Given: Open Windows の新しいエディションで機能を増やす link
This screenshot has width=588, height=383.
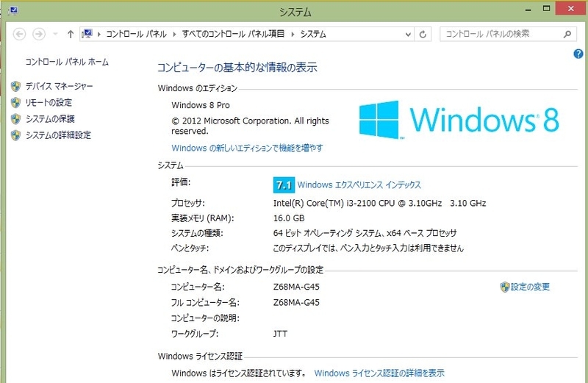Looking at the screenshot, I should tap(247, 148).
